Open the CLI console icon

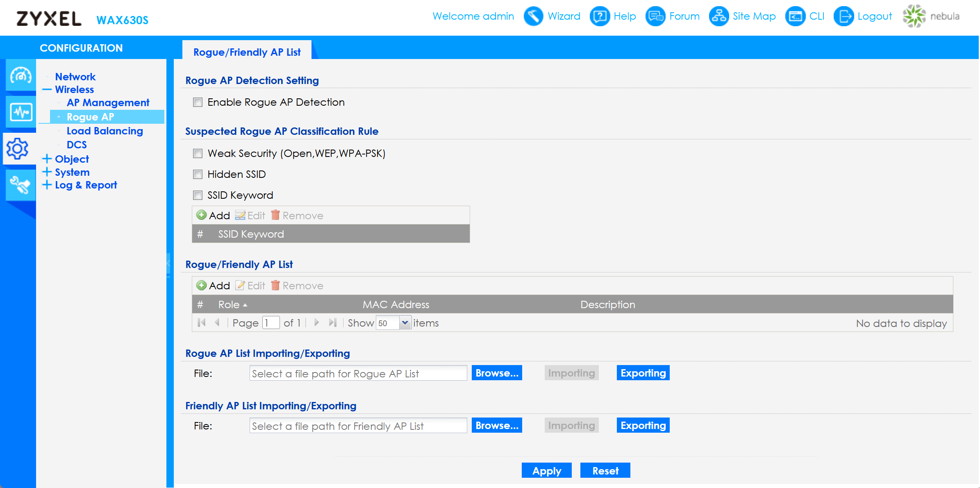[x=795, y=16]
